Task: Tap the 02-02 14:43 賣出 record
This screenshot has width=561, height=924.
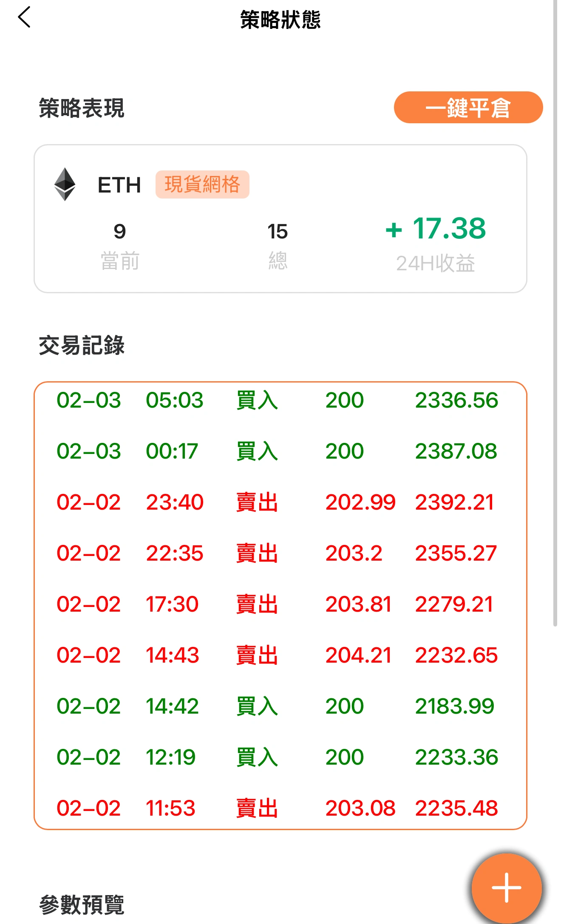Action: tap(278, 655)
